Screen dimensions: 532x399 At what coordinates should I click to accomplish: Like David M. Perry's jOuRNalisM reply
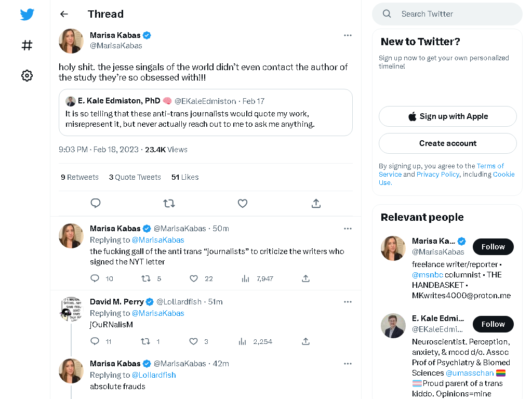[x=193, y=341]
